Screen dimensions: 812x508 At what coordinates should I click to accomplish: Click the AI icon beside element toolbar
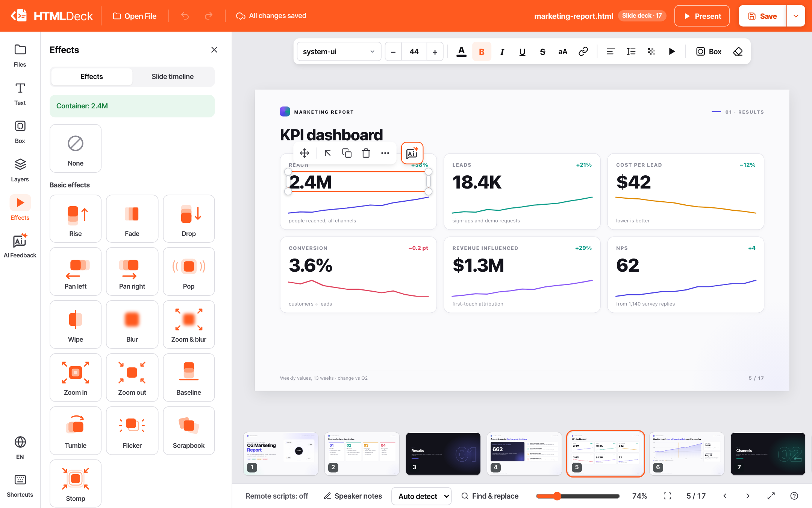tap(412, 153)
